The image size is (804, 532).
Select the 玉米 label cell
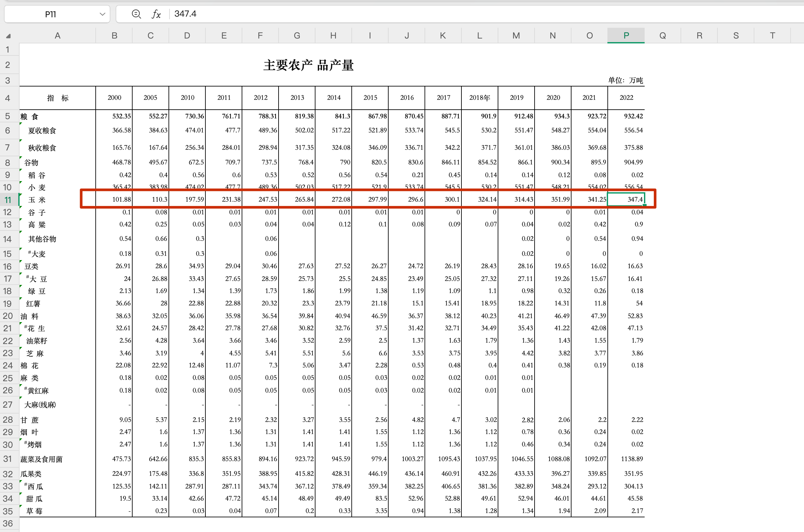pyautogui.click(x=37, y=200)
